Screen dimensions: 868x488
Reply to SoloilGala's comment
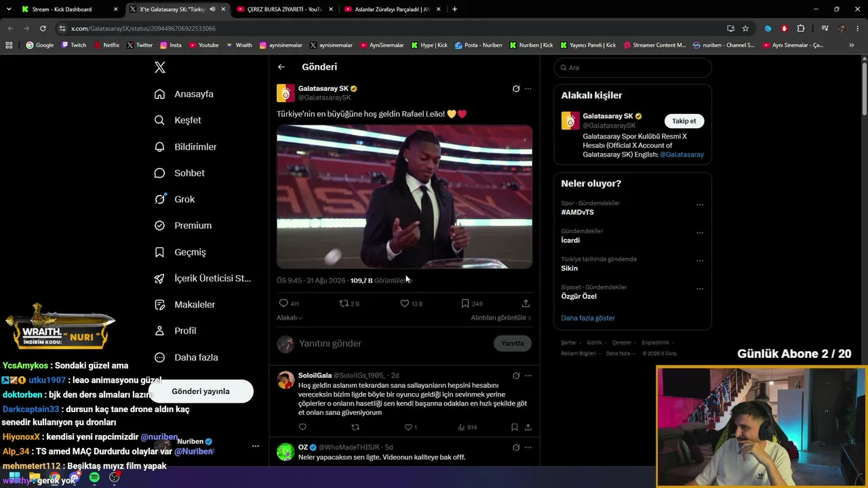[x=302, y=427]
